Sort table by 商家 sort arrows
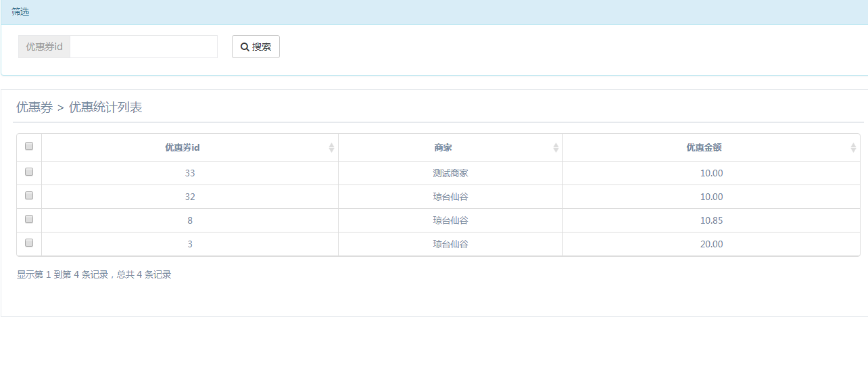Image resolution: width=868 pixels, height=367 pixels. [x=556, y=147]
